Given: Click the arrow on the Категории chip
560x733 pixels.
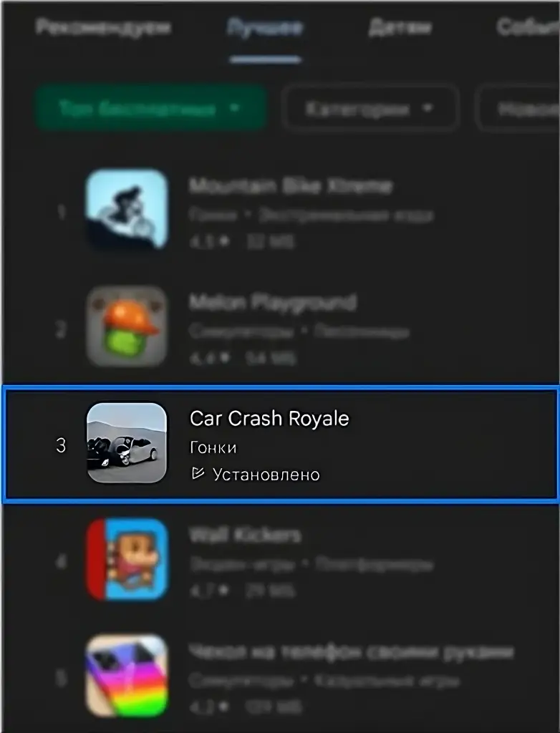Looking at the screenshot, I should [427, 109].
